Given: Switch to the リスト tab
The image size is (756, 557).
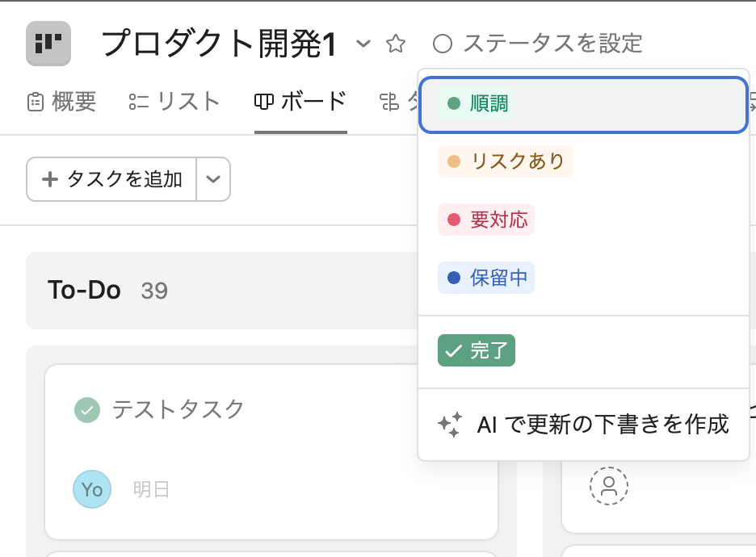Looking at the screenshot, I should (x=174, y=102).
